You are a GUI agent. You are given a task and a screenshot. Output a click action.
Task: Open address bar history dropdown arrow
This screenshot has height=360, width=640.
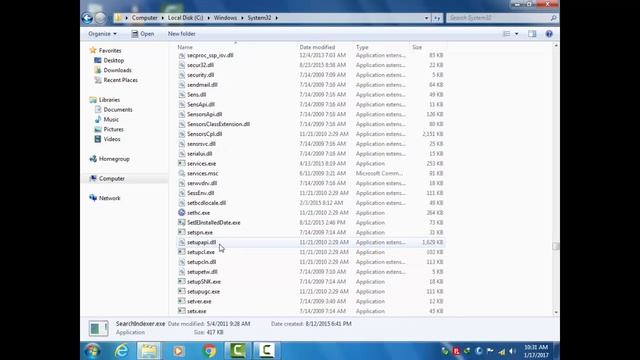coord(427,18)
